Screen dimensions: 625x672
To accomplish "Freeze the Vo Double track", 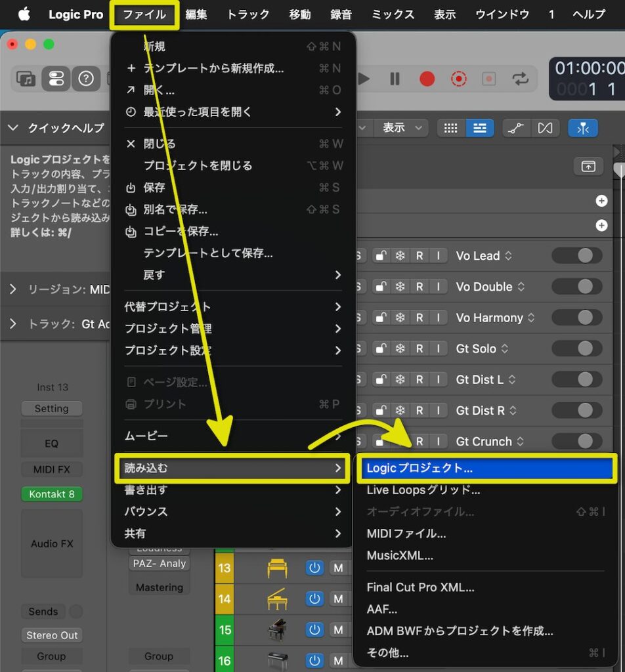I will click(400, 287).
